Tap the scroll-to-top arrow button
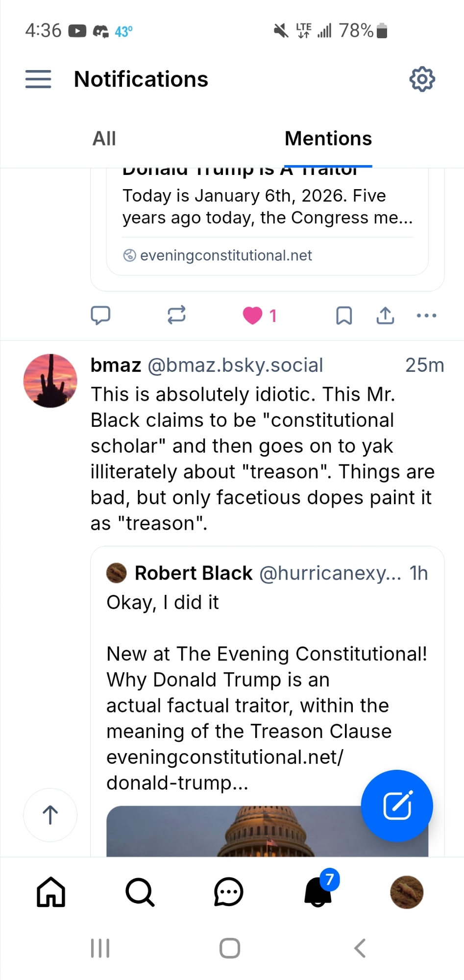Viewport: 464px width, 980px height. pyautogui.click(x=50, y=815)
